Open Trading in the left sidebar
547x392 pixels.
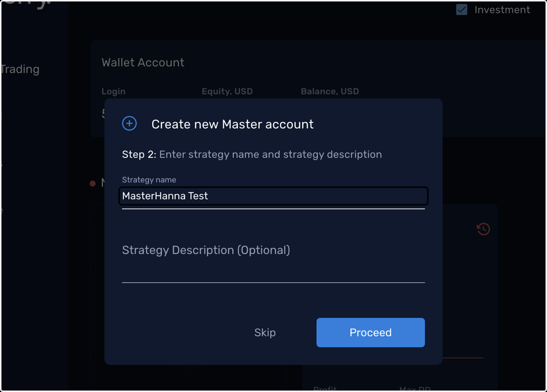pos(20,69)
